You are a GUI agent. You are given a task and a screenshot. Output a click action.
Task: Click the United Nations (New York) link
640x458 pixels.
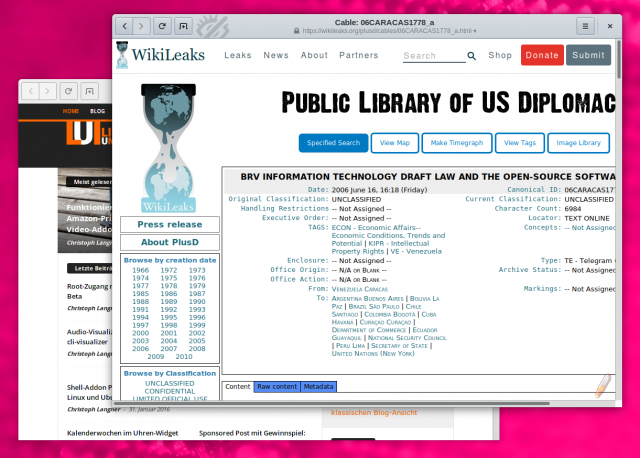(x=373, y=354)
